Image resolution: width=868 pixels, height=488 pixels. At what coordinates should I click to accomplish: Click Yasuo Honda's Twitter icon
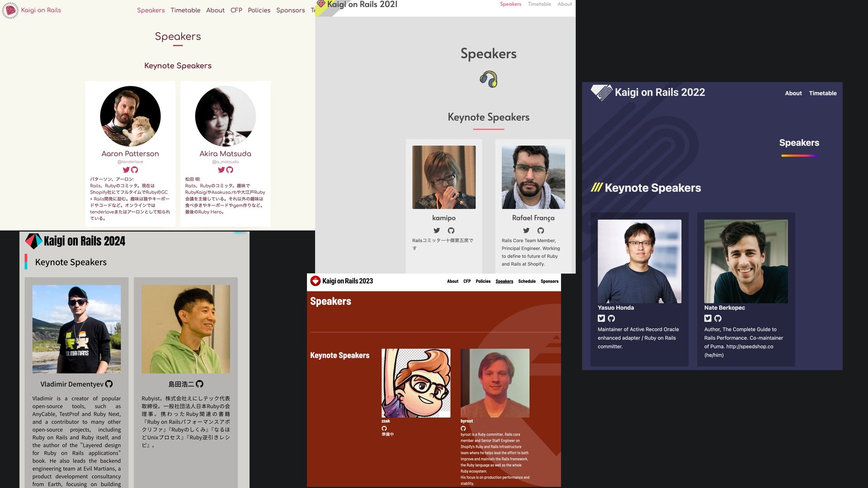click(601, 318)
